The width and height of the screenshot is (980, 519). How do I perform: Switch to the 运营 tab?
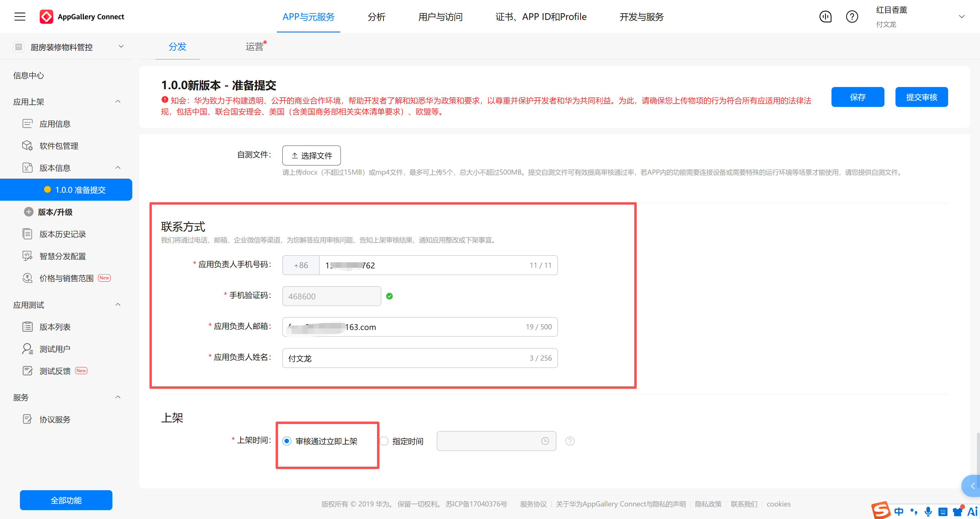tap(254, 47)
